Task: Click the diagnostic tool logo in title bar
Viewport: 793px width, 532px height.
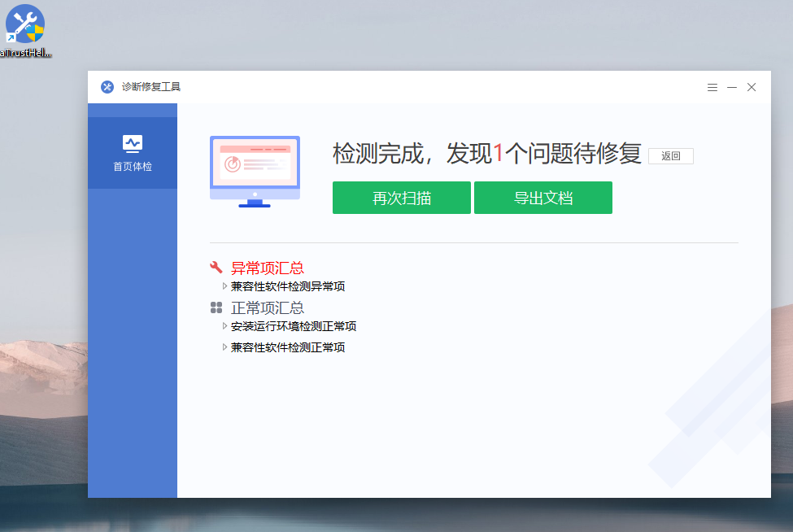Action: pyautogui.click(x=107, y=87)
